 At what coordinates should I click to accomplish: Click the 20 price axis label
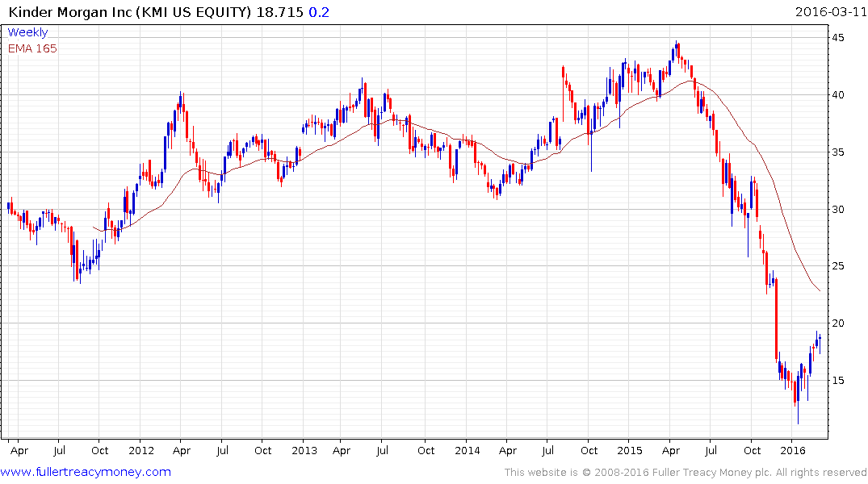[838, 323]
